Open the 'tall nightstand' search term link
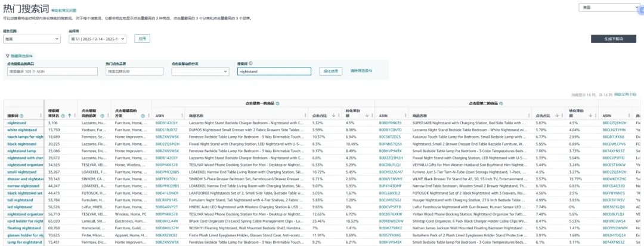644x246 pixels. click(20, 200)
